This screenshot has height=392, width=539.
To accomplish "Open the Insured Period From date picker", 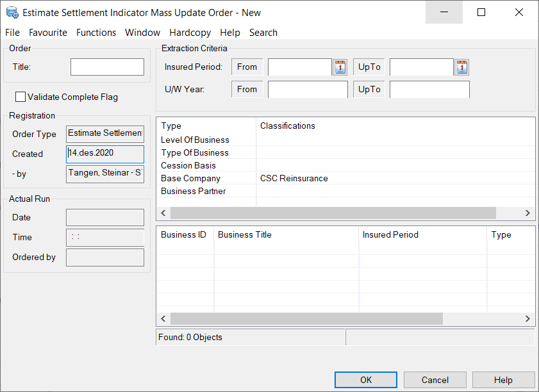I will pos(340,67).
